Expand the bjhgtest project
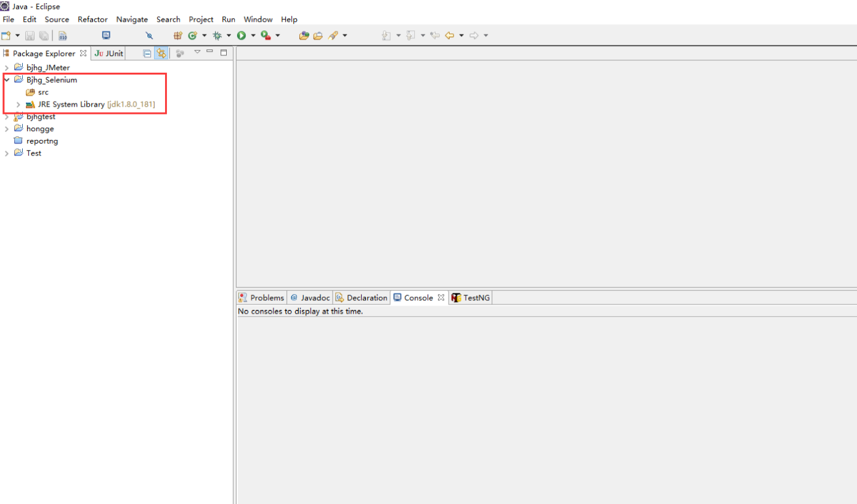This screenshot has width=857, height=504. 7,117
